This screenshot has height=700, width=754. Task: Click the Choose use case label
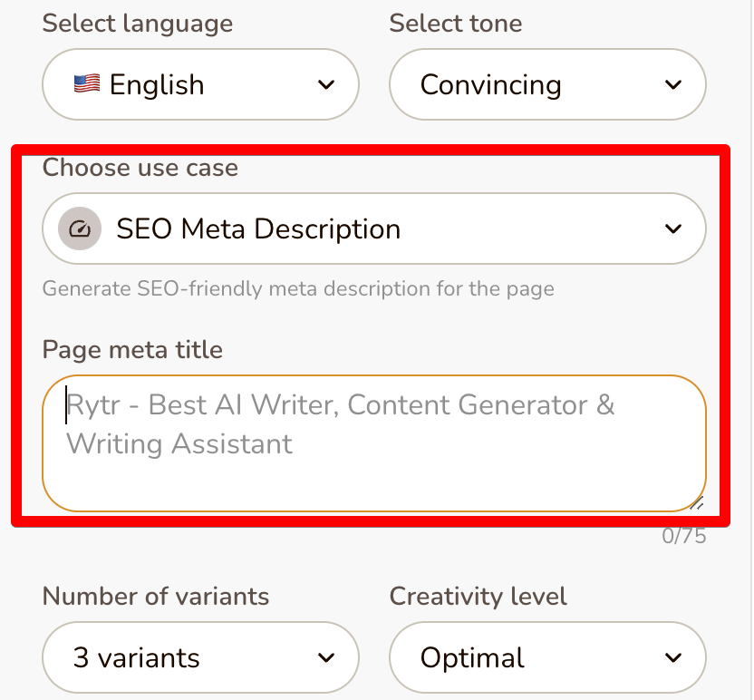click(x=140, y=168)
